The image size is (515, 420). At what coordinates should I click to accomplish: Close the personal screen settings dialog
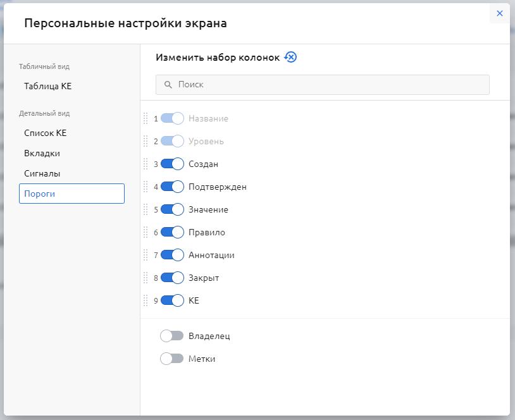click(499, 13)
